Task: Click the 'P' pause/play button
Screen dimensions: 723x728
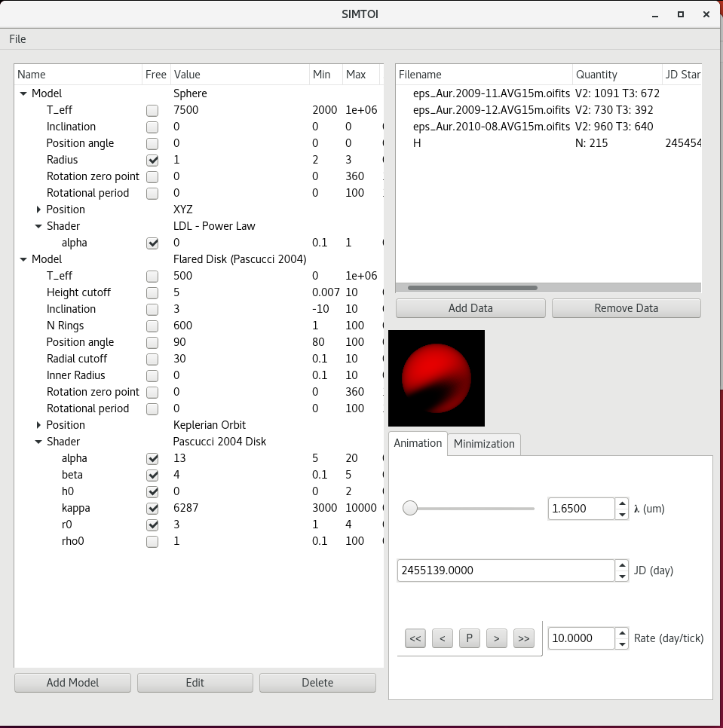Action: tap(469, 638)
